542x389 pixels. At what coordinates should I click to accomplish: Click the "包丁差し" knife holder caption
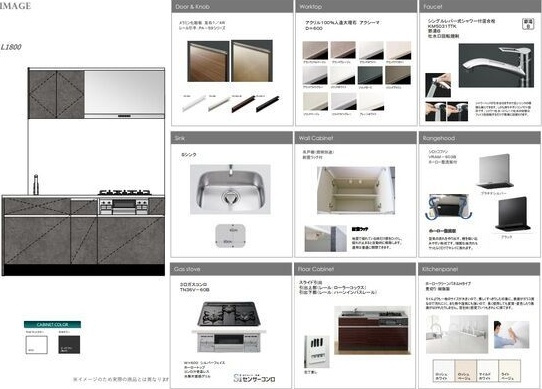point(310,372)
